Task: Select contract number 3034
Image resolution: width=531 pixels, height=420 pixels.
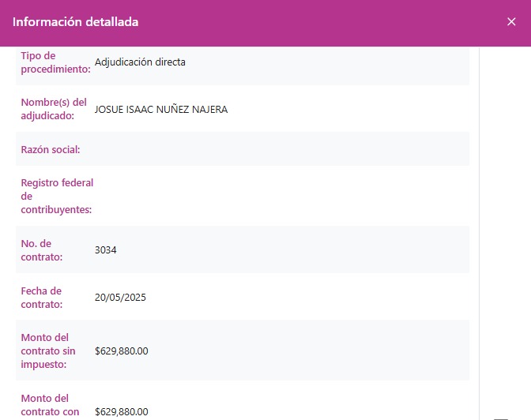Action: click(x=105, y=250)
